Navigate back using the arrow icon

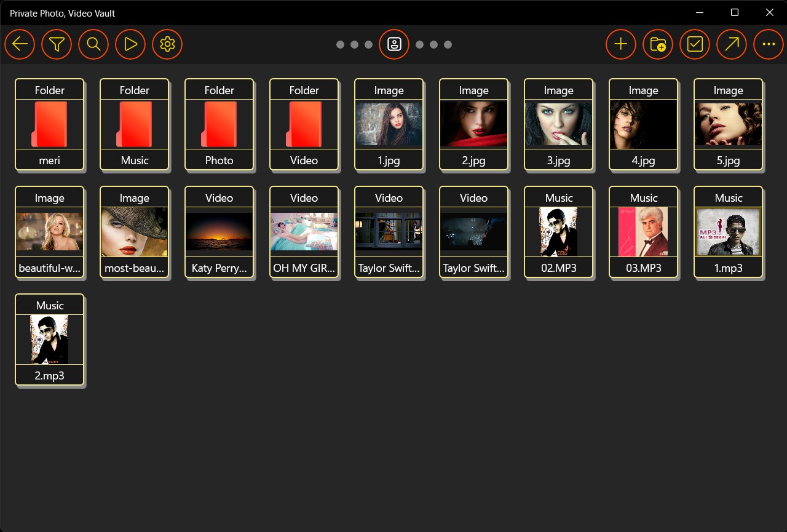[20, 44]
